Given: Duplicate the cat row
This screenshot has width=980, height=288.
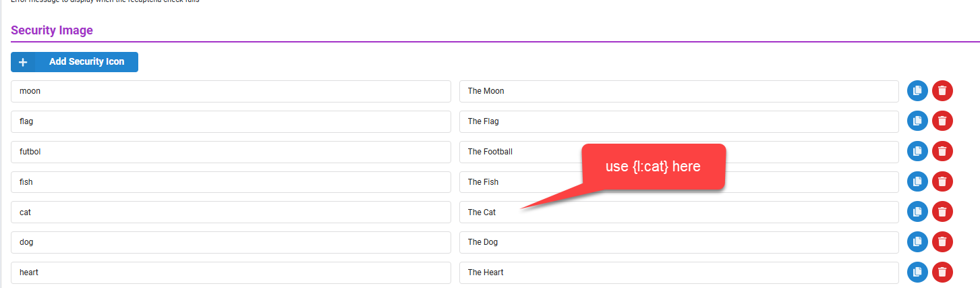Looking at the screenshot, I should click(917, 212).
